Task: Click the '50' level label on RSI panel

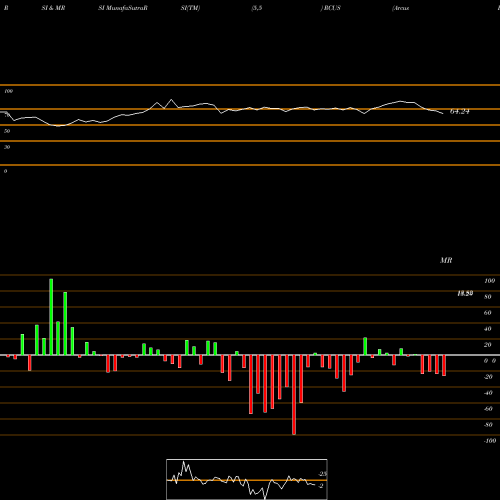Action: (7, 131)
